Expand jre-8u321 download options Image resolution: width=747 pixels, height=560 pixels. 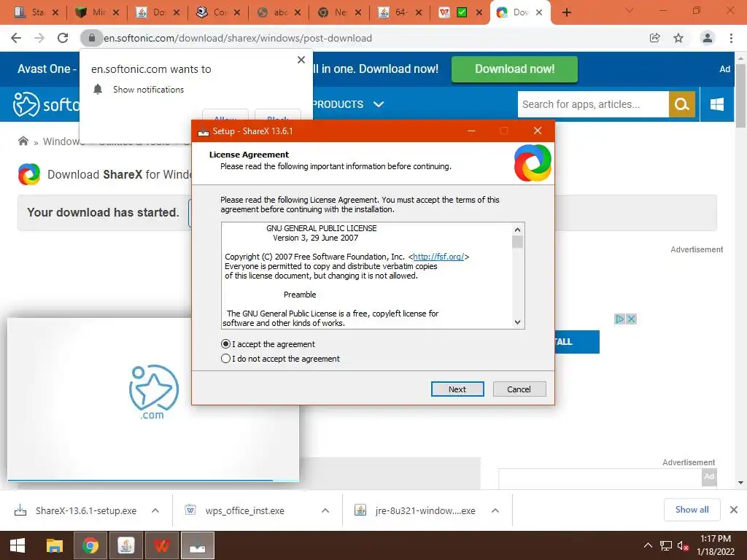point(495,510)
